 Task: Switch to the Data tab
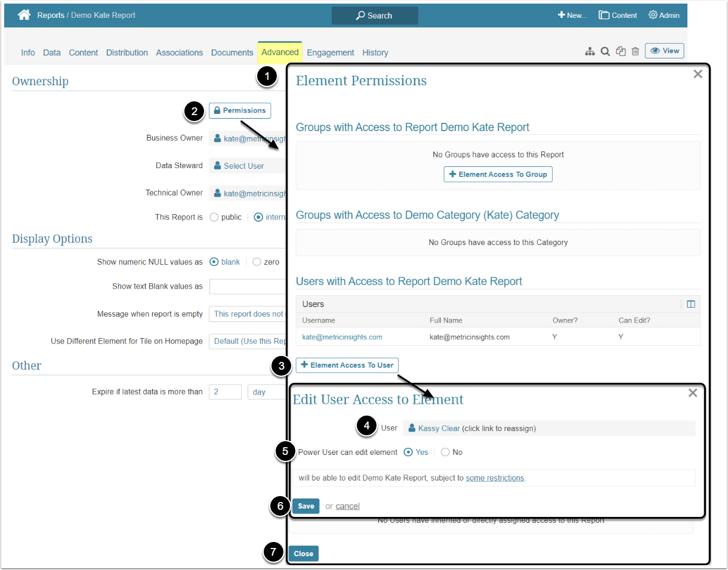tap(52, 52)
